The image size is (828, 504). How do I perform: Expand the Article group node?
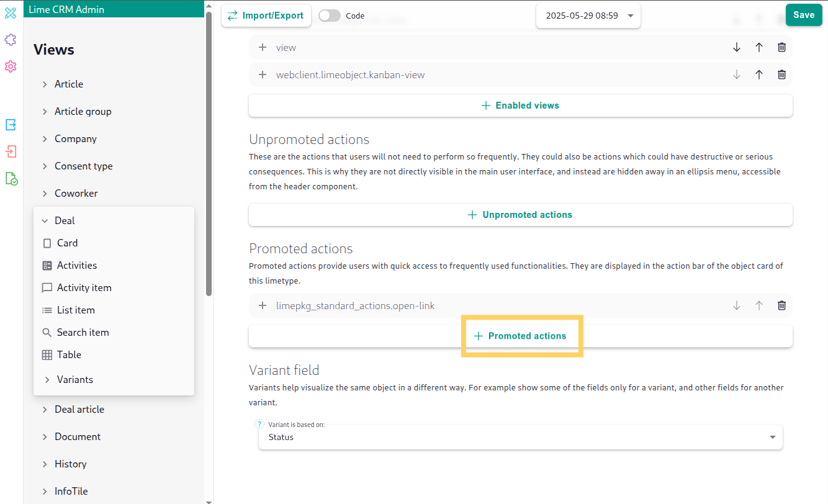click(x=45, y=111)
